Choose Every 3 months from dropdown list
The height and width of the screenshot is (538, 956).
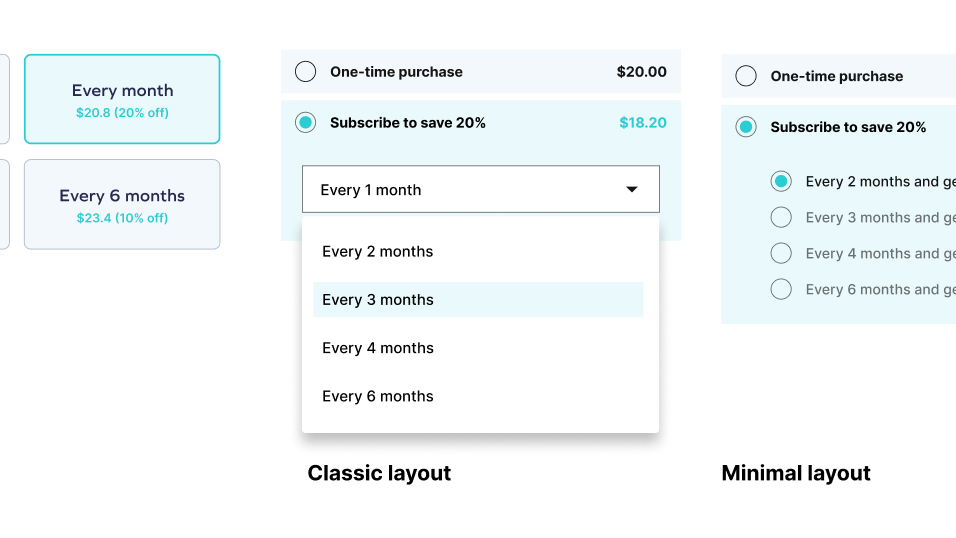[378, 300]
